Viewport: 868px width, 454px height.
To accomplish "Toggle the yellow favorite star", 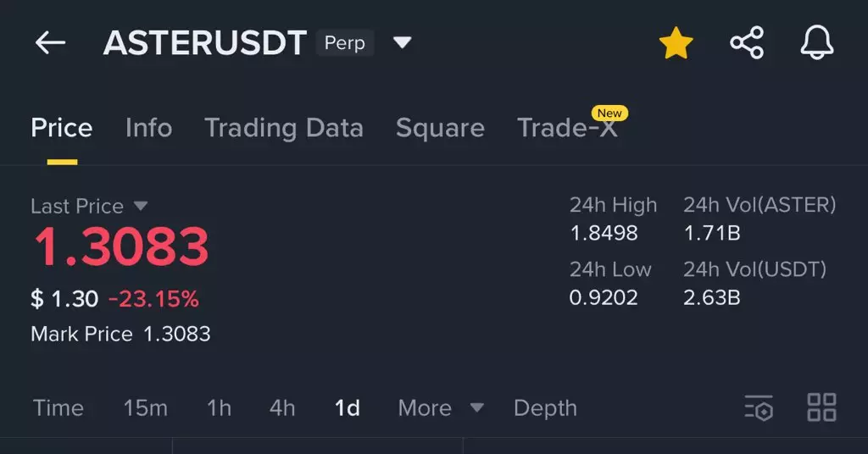I will 676,43.
